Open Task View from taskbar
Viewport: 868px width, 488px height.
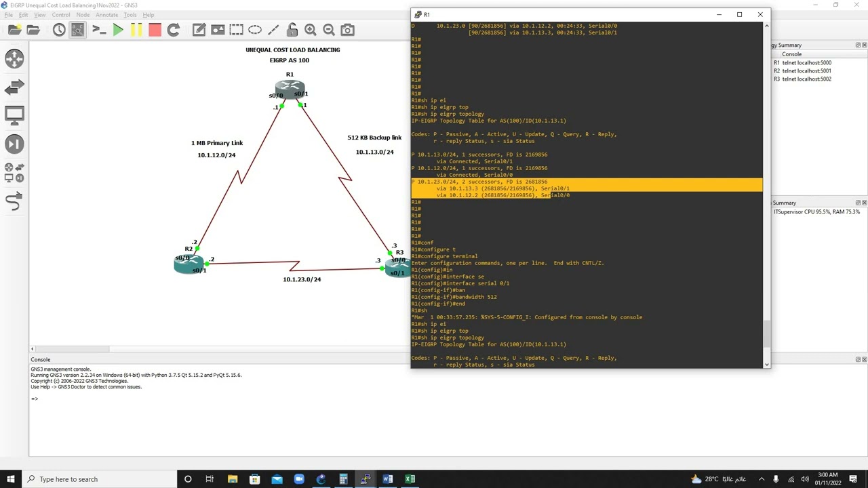tap(210, 479)
